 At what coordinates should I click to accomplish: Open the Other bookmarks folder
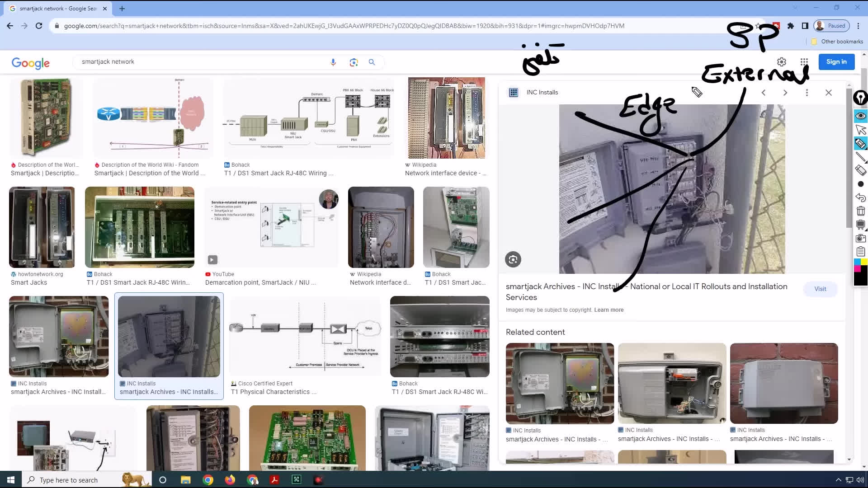(837, 42)
